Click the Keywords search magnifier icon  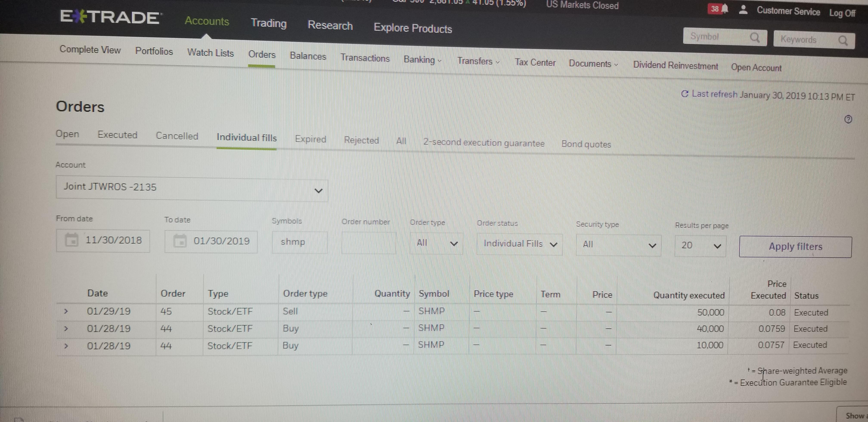tap(843, 41)
